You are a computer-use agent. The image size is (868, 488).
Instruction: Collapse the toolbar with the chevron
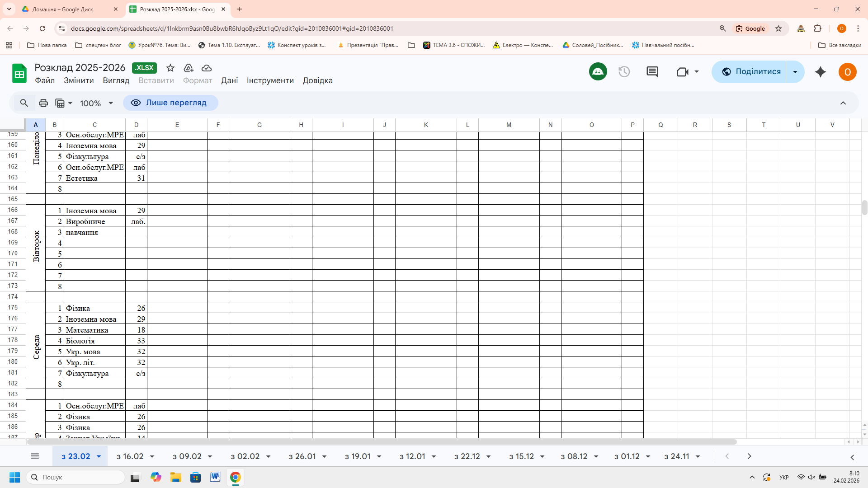pos(843,103)
